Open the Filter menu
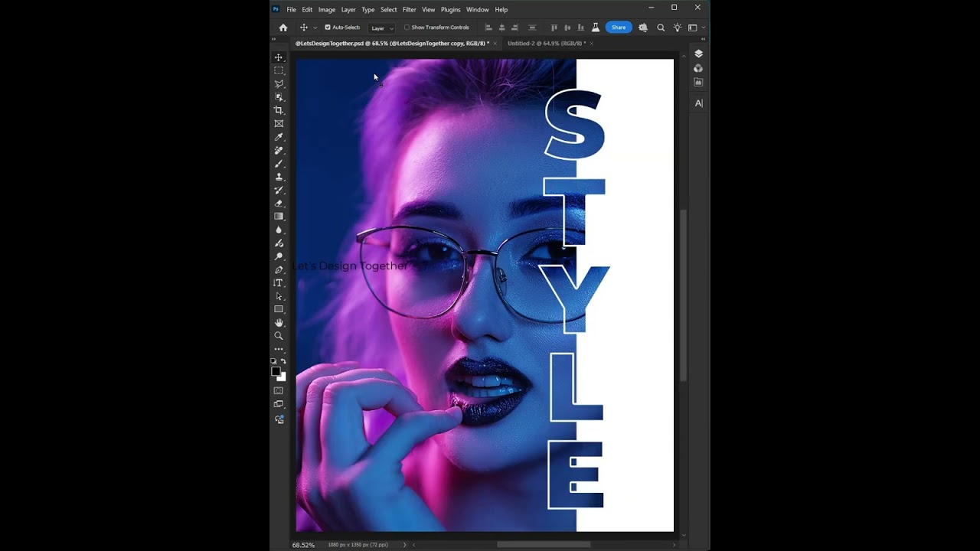Image resolution: width=980 pixels, height=551 pixels. [409, 9]
